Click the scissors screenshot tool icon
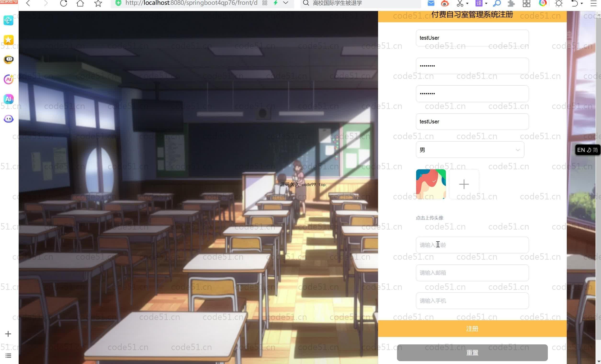 tap(460, 3)
